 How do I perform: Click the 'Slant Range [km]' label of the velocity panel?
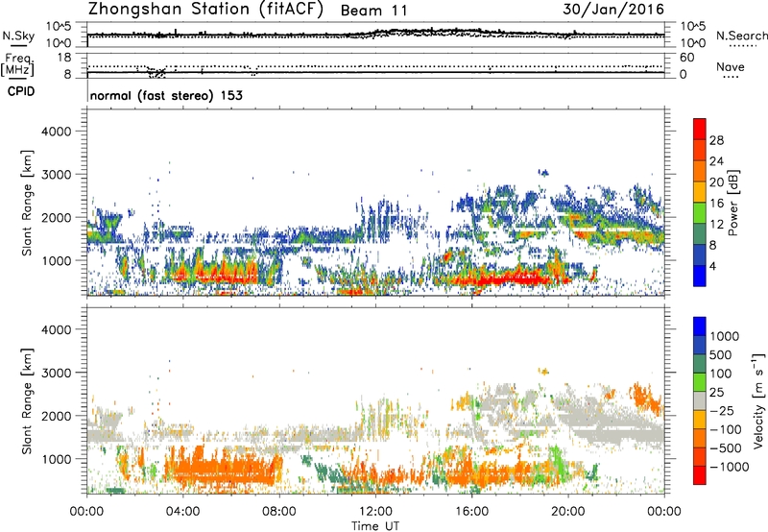(x=27, y=400)
